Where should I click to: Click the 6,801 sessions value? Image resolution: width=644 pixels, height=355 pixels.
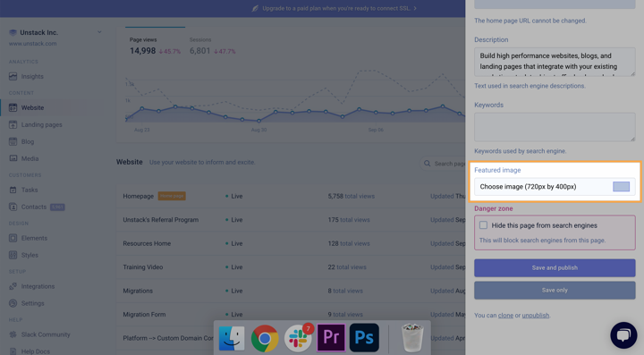[199, 51]
